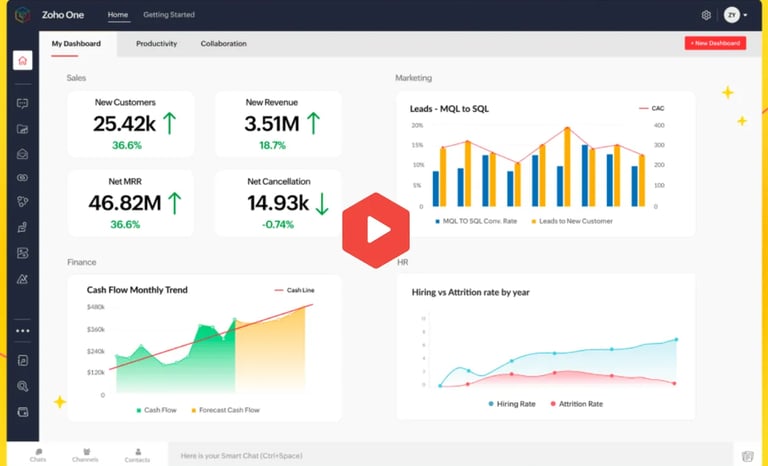The width and height of the screenshot is (768, 466).
Task: Play the video with center play button
Action: [376, 230]
